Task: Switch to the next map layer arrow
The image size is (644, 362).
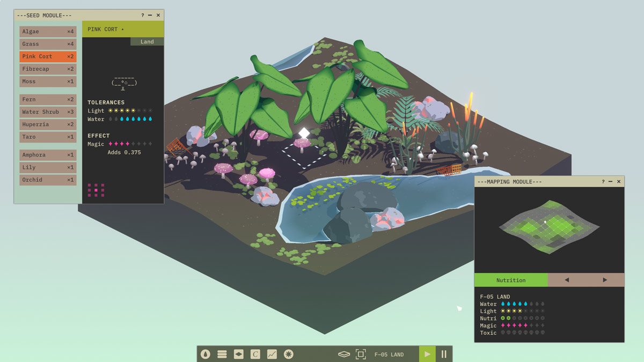Action: coord(605,280)
